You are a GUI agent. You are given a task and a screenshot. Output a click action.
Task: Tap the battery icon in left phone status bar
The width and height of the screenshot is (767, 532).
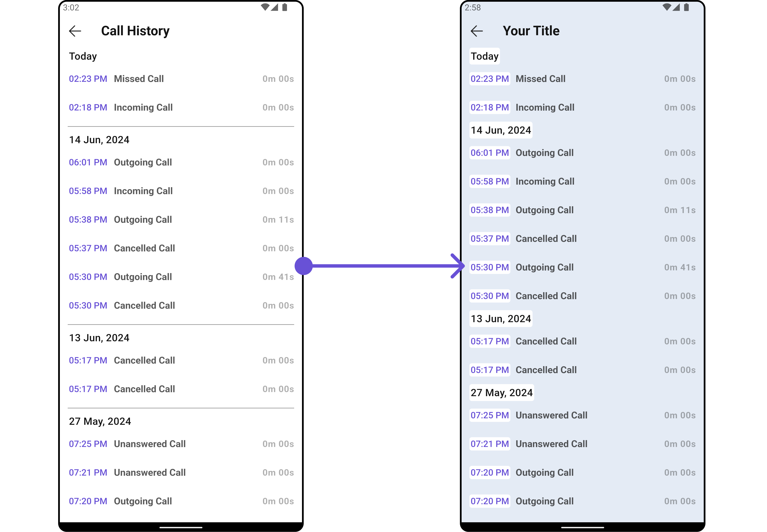click(284, 7)
